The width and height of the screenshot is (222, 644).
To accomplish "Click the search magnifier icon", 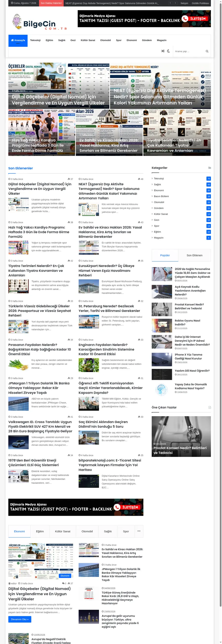I will point(207,51).
